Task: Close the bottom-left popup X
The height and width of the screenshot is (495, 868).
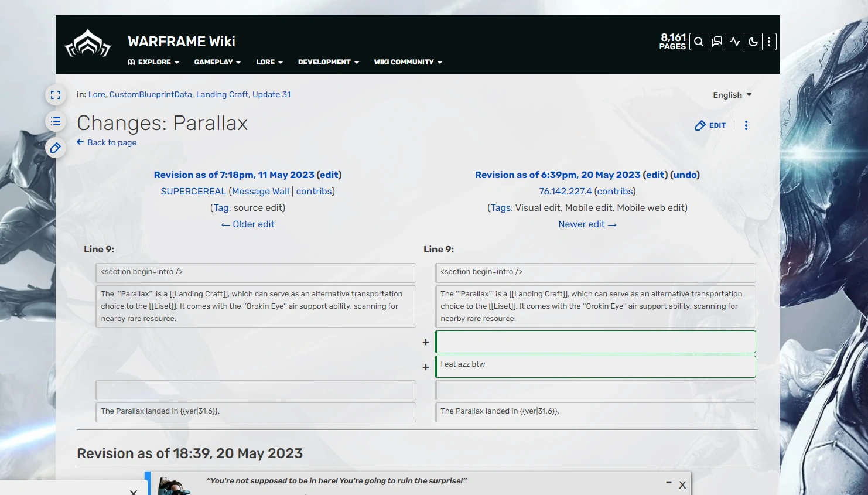Action: (134, 492)
